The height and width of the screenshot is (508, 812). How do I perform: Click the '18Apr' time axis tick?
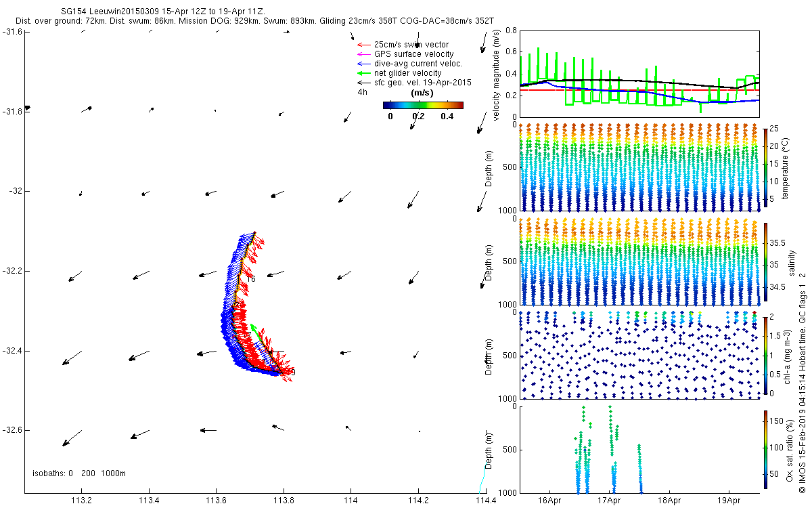669,501
